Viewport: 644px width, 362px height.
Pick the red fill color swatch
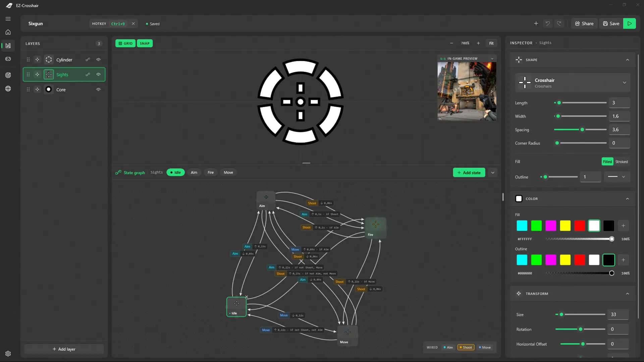pyautogui.click(x=579, y=226)
